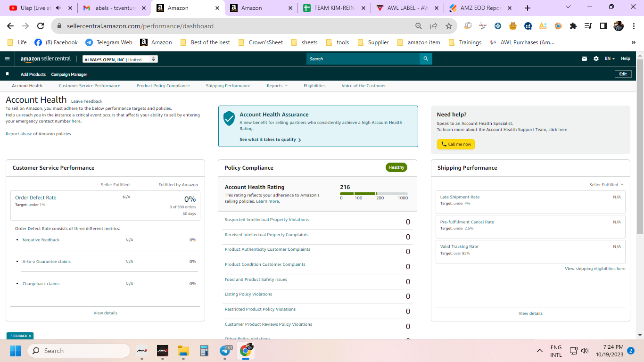This screenshot has width=644, height=362.
Task: Open the Chrome three-dot menu
Action: coord(634,26)
